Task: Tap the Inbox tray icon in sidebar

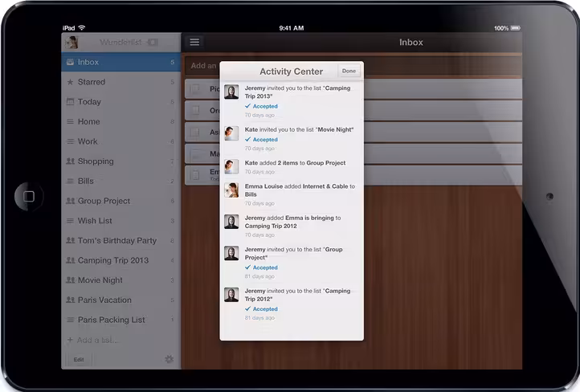Action: point(70,62)
